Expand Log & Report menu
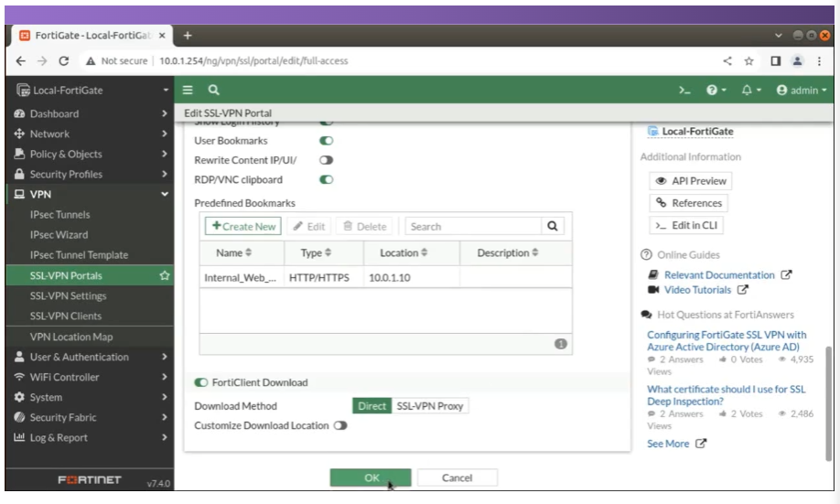Screen dimensions: 840x504 click(90, 437)
